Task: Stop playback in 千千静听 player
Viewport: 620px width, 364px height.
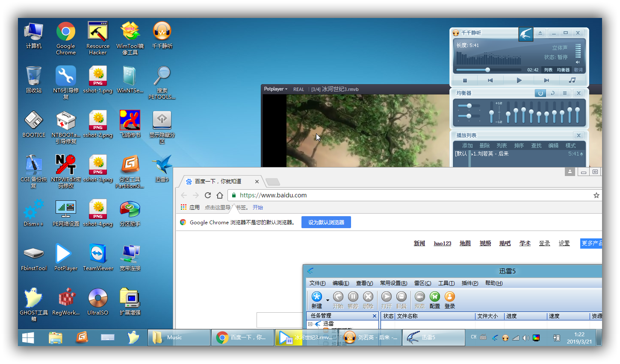Action: click(465, 80)
